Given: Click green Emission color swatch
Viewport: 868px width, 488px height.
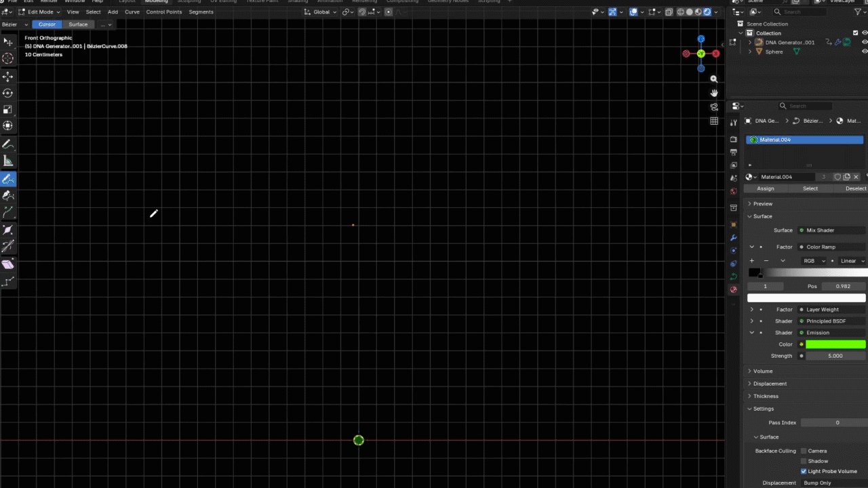Looking at the screenshot, I should click(835, 344).
